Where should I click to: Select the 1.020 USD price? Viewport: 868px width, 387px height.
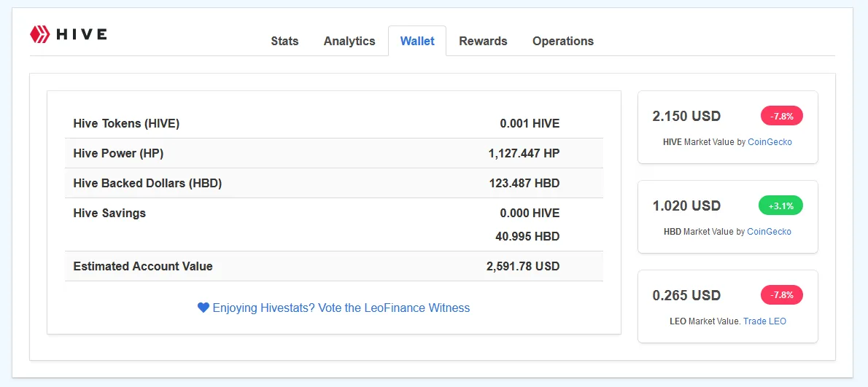686,206
